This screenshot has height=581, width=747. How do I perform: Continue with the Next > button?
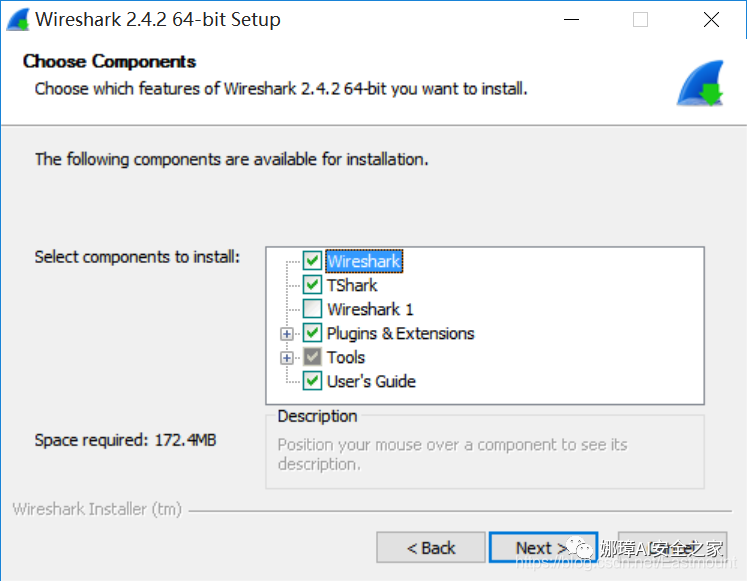(x=543, y=548)
